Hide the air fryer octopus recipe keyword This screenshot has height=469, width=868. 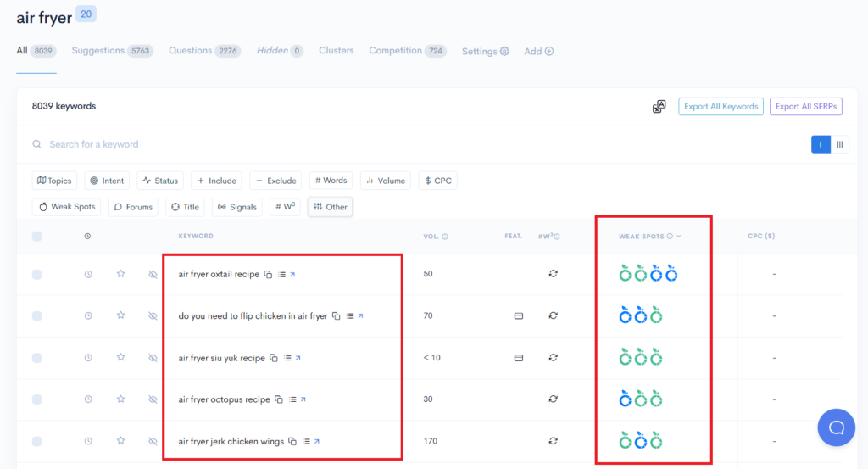[153, 399]
